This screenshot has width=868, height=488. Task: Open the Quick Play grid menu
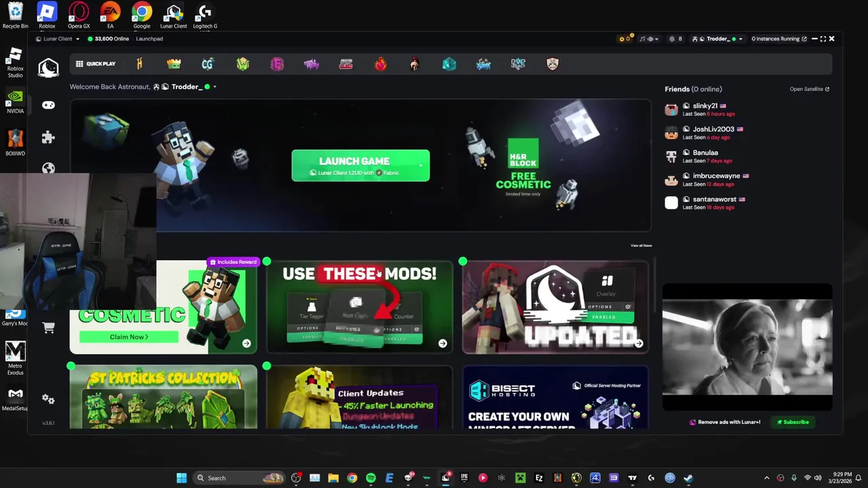coord(96,64)
